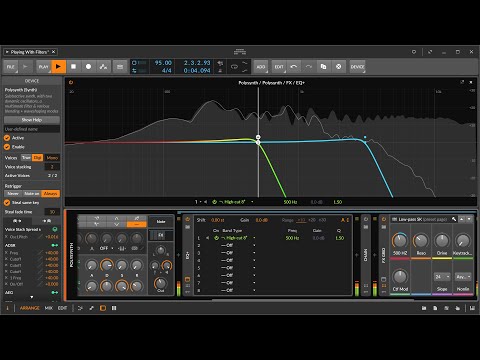
Task: Toggle the loop icon in transport
Action: 234,67
